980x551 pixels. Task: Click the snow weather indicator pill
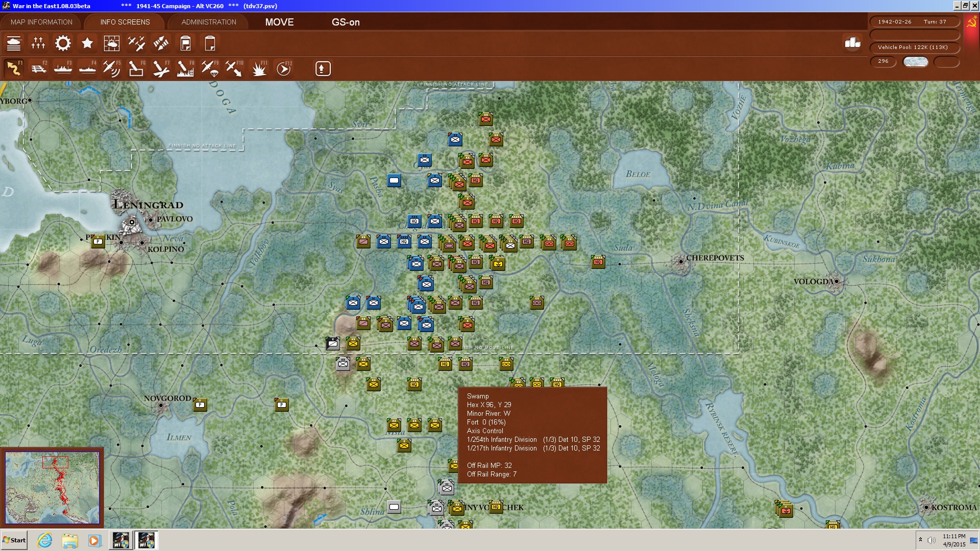pyautogui.click(x=916, y=62)
